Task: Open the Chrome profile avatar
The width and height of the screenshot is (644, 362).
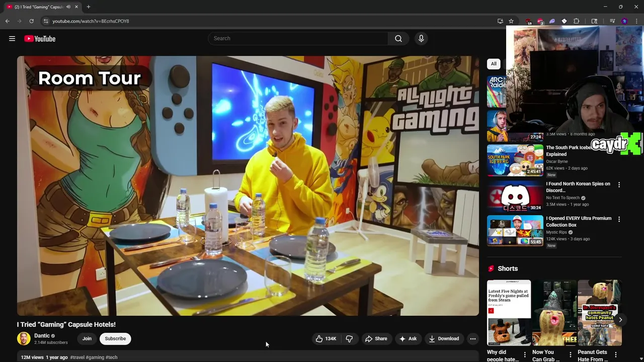Action: click(624, 21)
